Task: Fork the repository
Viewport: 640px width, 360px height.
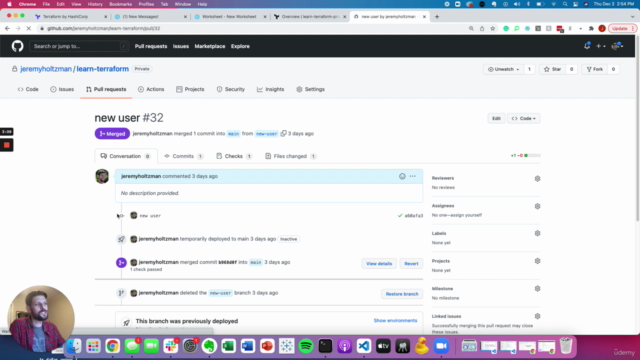Action: (x=595, y=69)
